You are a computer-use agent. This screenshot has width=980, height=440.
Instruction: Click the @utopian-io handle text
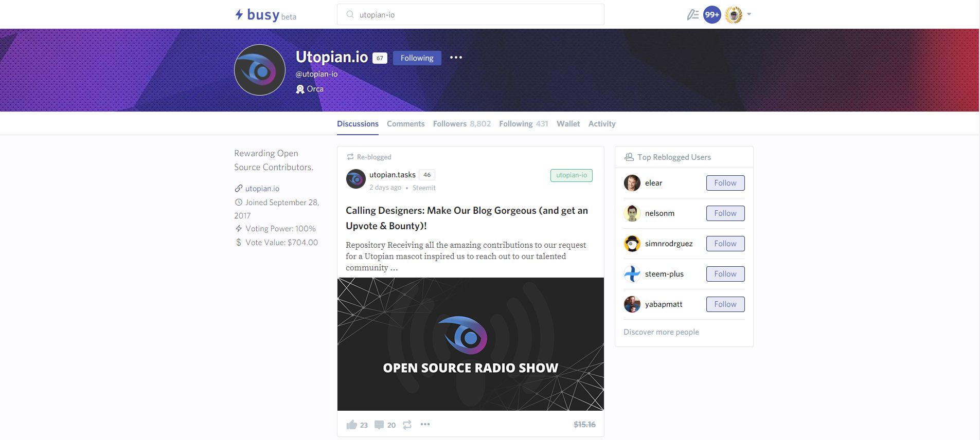coord(316,74)
